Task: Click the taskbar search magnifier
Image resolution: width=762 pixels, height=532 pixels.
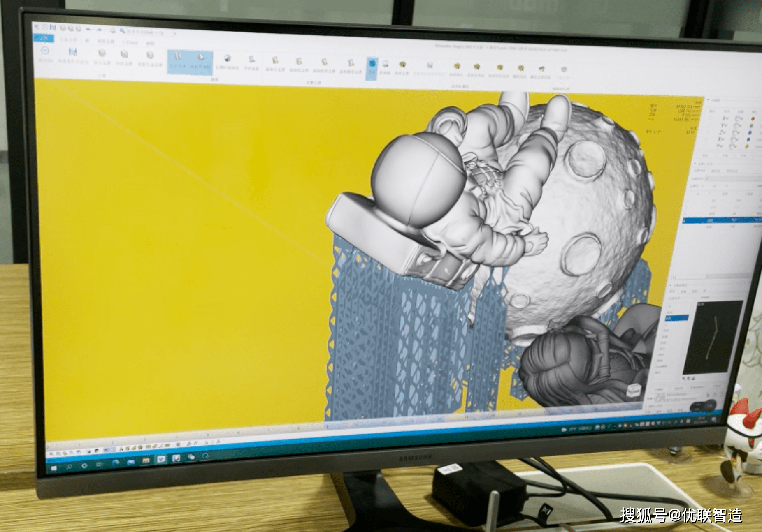Action: 69,467
